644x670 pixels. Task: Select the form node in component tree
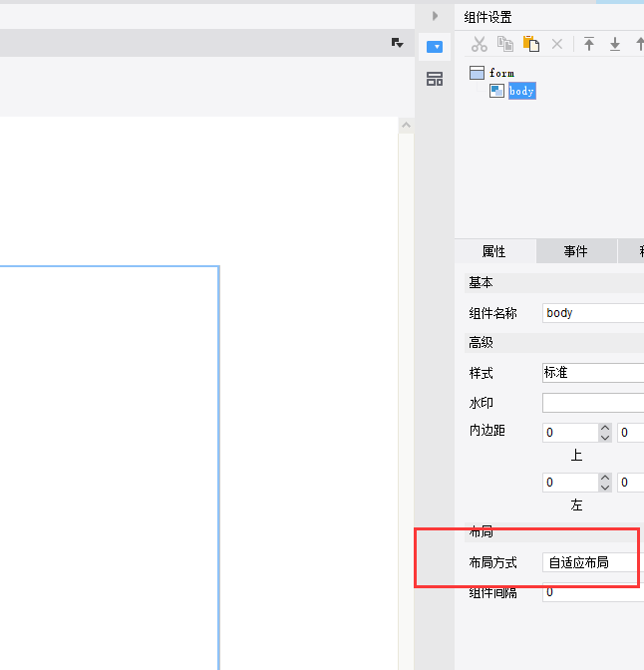[501, 73]
